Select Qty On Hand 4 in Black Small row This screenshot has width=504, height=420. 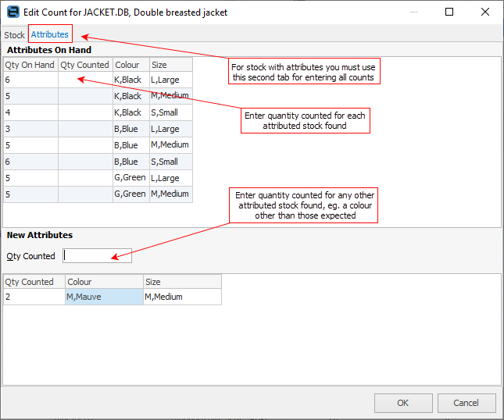click(x=30, y=112)
